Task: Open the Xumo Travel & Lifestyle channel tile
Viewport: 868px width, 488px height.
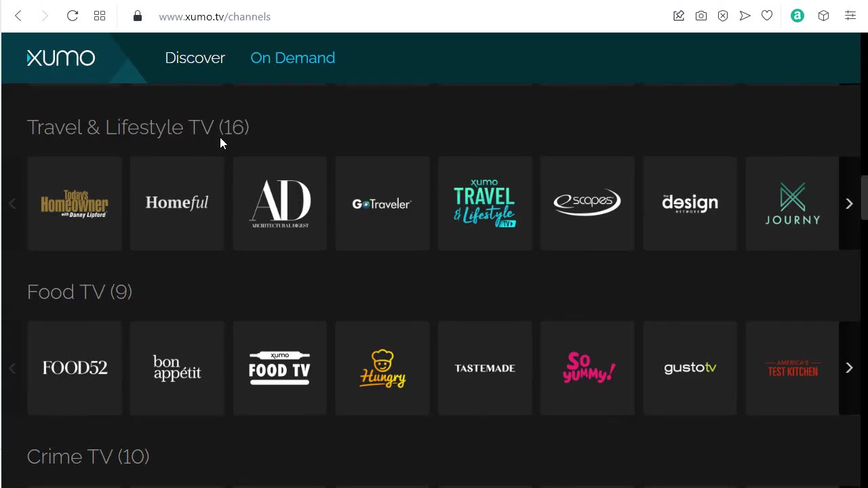Action: 485,203
